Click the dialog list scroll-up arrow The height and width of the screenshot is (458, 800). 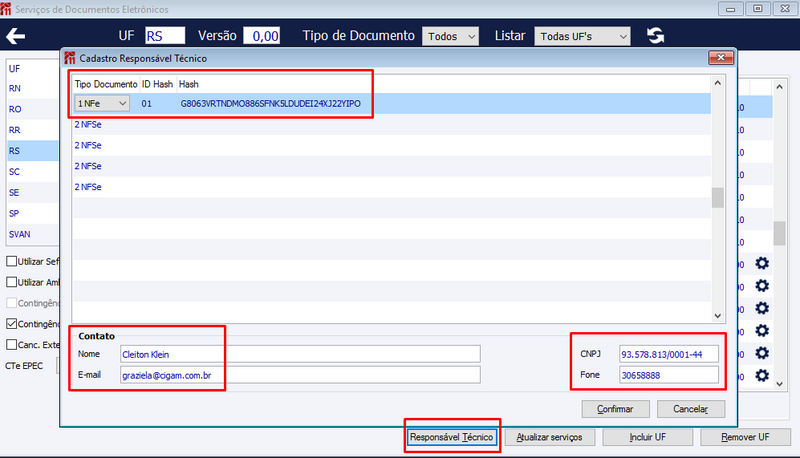click(717, 83)
